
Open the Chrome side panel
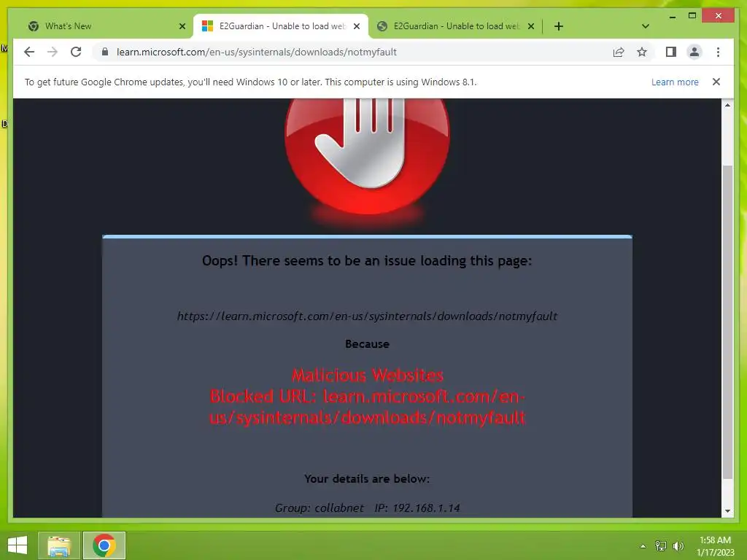(671, 52)
